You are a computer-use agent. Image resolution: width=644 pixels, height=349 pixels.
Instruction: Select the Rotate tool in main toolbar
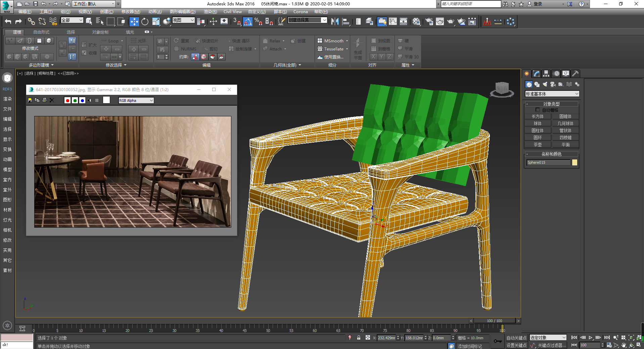(145, 22)
